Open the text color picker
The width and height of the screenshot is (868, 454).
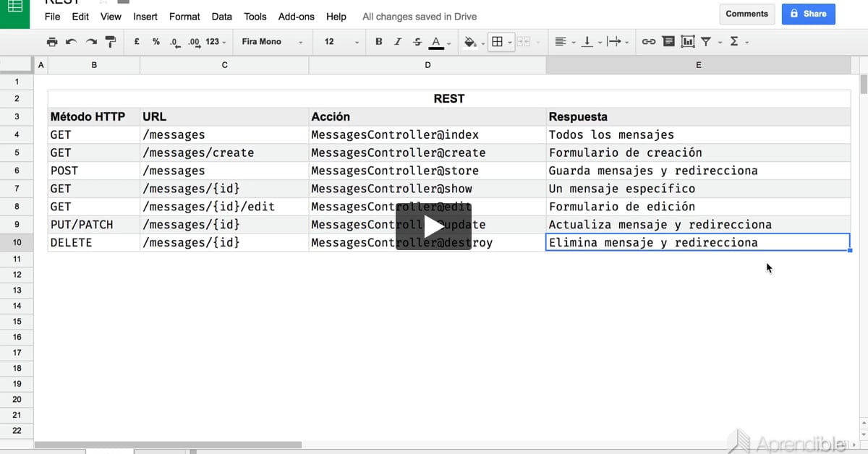(x=439, y=42)
